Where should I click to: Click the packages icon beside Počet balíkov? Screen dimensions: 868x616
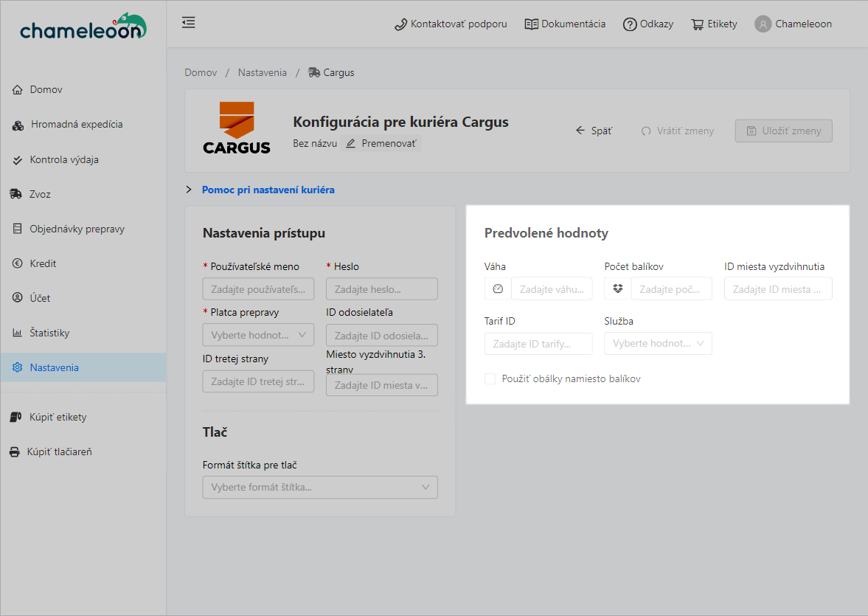[x=618, y=289]
